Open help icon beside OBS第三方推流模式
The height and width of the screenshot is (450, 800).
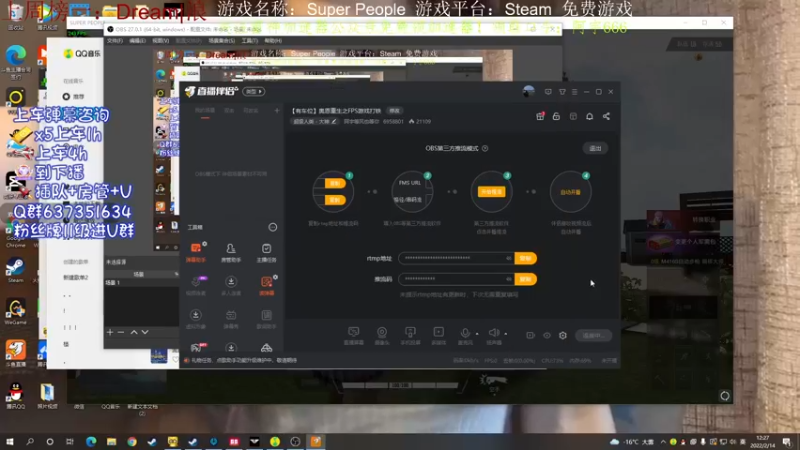[x=485, y=148]
